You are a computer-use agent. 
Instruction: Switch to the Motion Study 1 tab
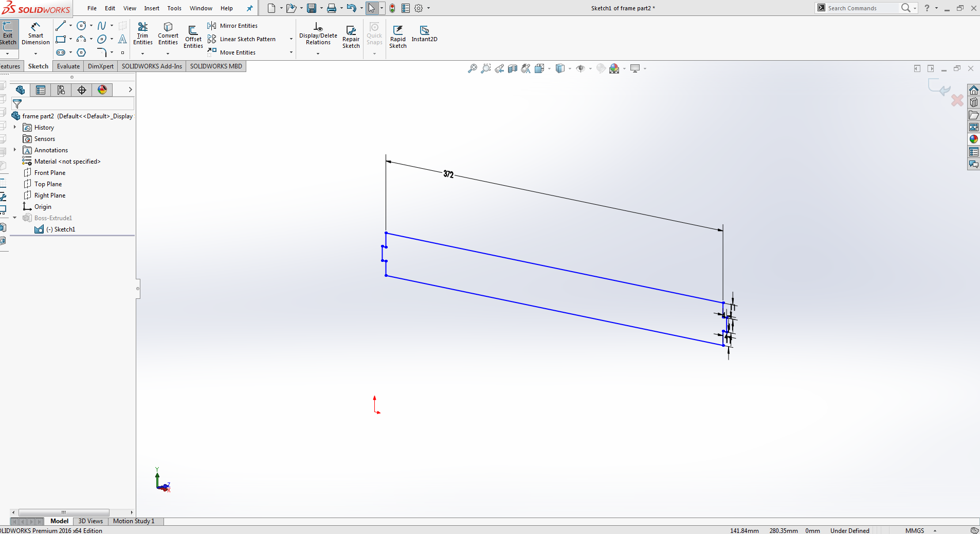(134, 521)
